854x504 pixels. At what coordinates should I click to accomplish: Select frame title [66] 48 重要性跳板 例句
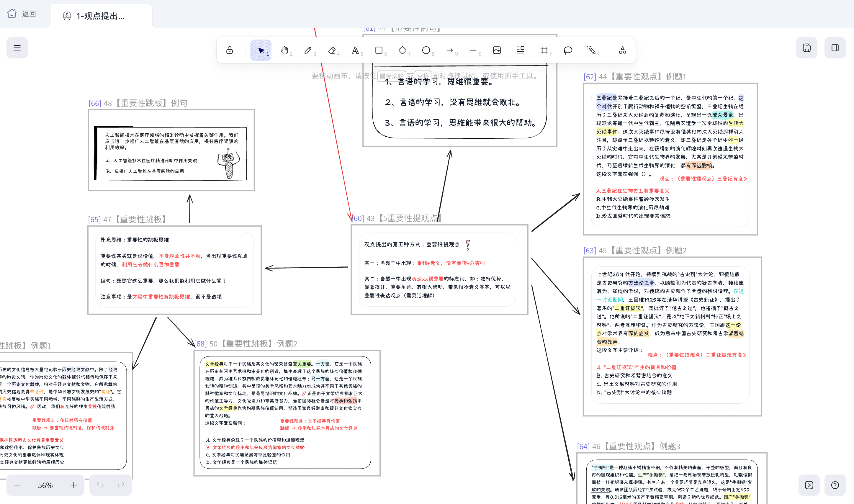pos(138,103)
